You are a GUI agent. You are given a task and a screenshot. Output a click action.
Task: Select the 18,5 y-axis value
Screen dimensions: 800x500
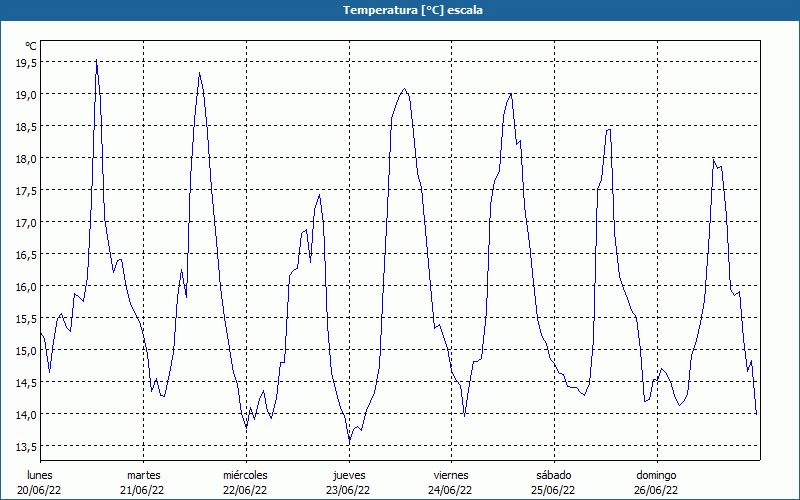[26, 127]
